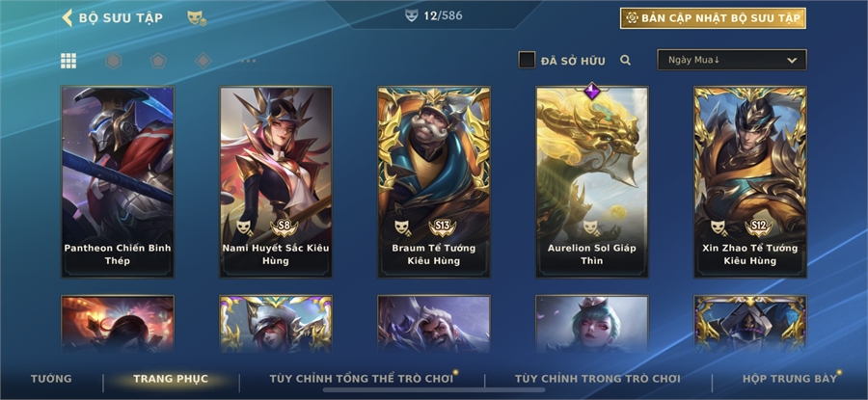Select the diamond rarity filter icon
The width and height of the screenshot is (868, 400).
[203, 61]
